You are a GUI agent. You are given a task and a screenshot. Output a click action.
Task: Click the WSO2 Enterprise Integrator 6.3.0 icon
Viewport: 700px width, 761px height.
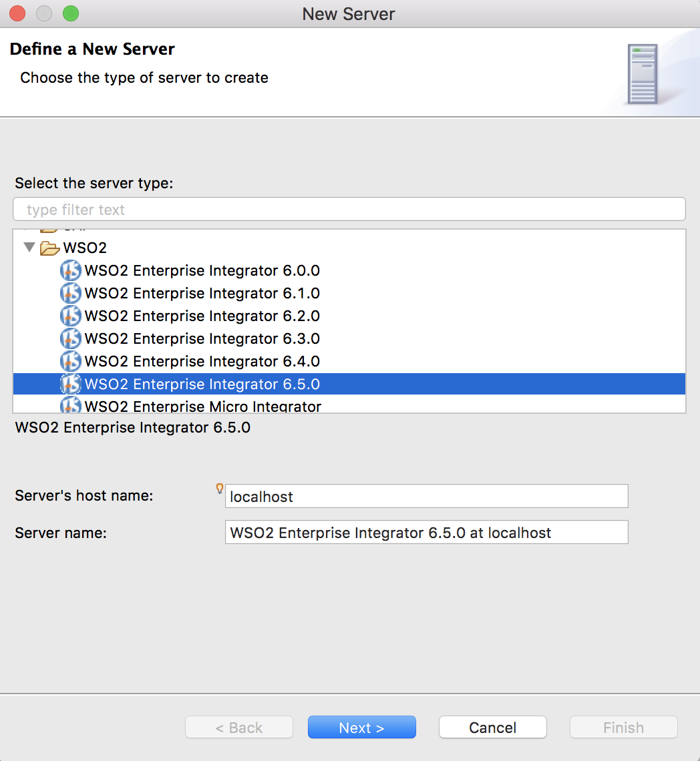[70, 338]
